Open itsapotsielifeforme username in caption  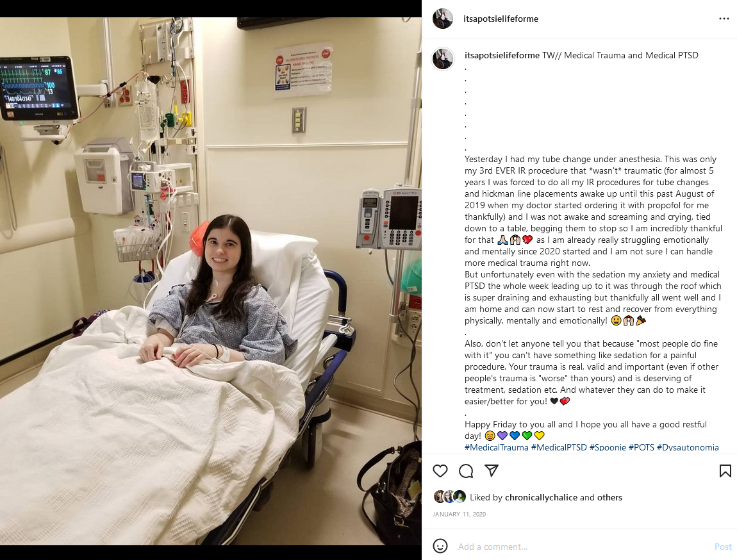502,55
